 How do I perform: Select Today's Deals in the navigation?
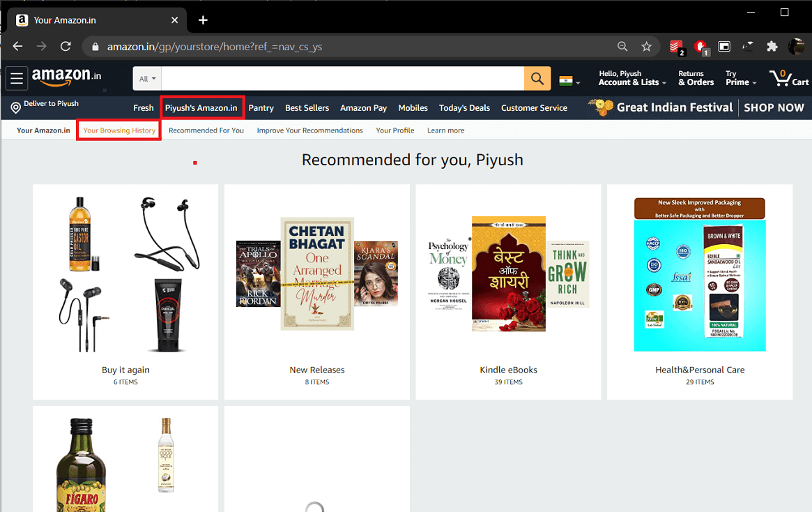click(x=464, y=107)
